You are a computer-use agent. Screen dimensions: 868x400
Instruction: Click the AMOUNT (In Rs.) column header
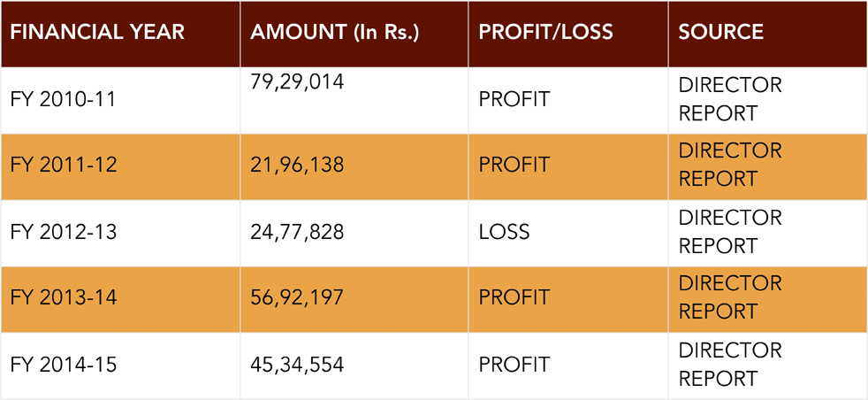click(334, 33)
